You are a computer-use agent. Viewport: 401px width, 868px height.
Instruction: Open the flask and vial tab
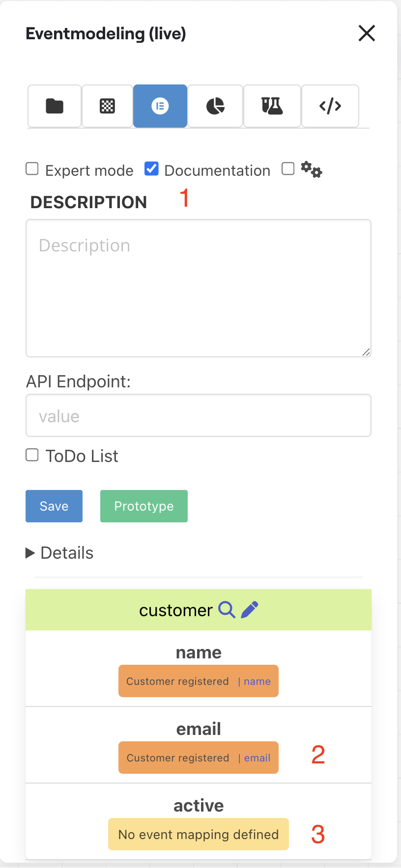[272, 106]
